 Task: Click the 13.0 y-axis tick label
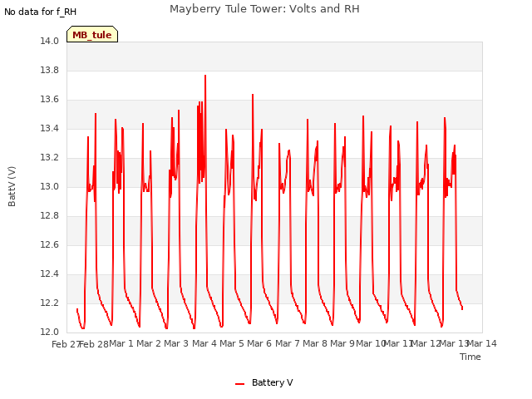pos(50,186)
